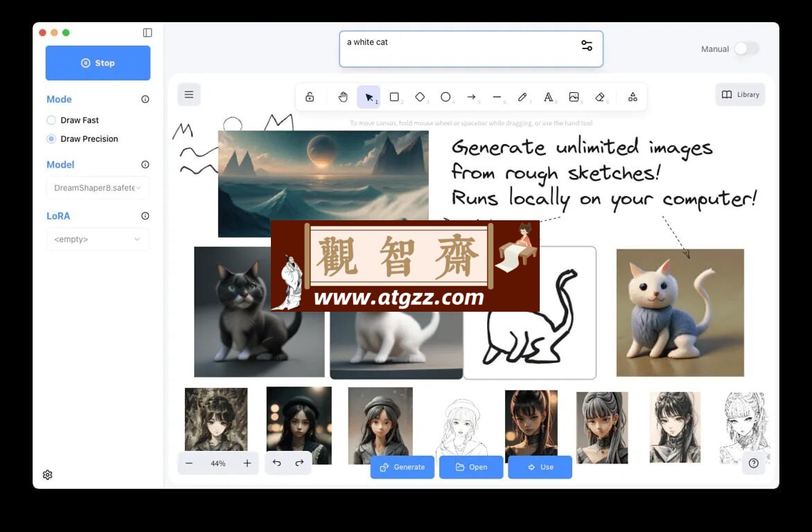Open the Mode info icon
The width and height of the screenshot is (812, 532).
pyautogui.click(x=145, y=99)
